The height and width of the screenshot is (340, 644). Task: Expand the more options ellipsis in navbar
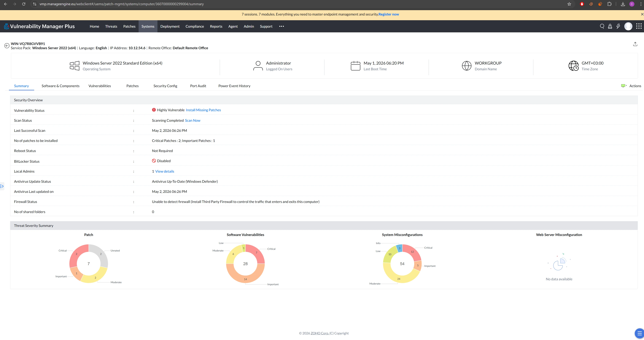[282, 26]
